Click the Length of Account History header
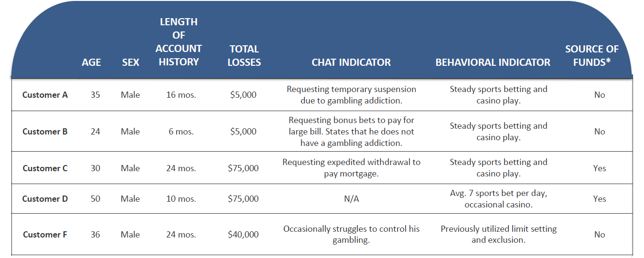644x258 pixels. 179,41
